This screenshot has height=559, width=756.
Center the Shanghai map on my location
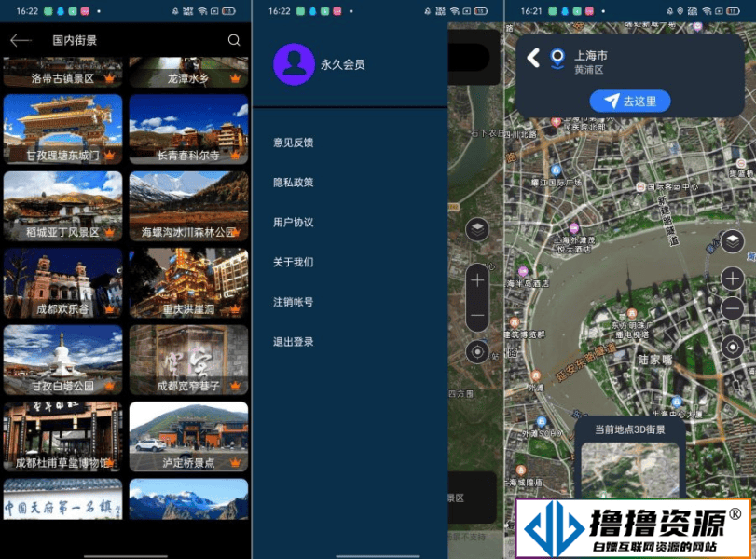tap(733, 347)
